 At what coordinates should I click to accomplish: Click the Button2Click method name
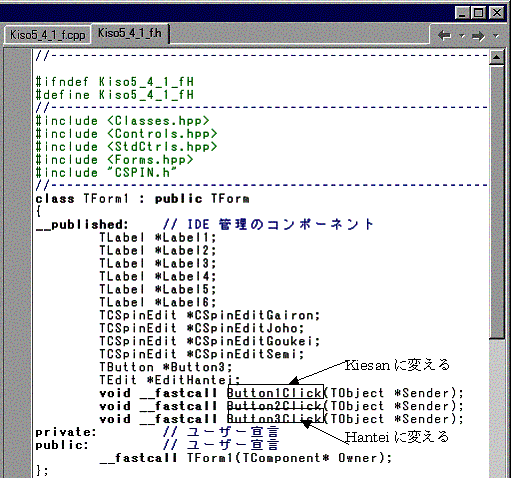coord(275,406)
